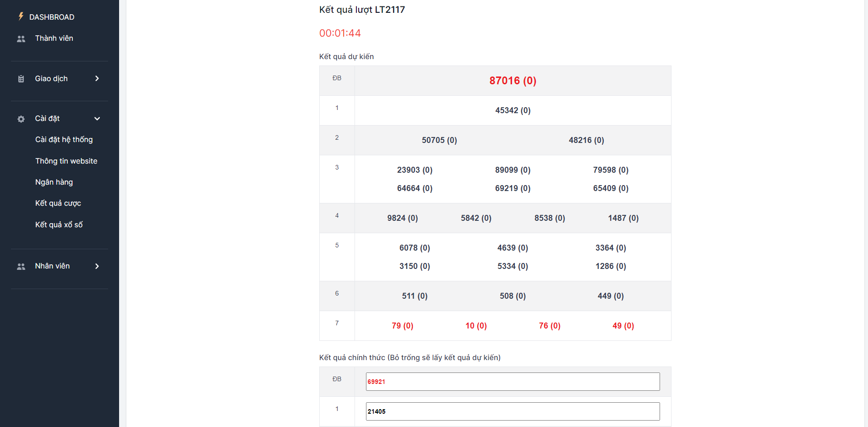Expand the Nhân viên submenu arrow

click(x=97, y=266)
